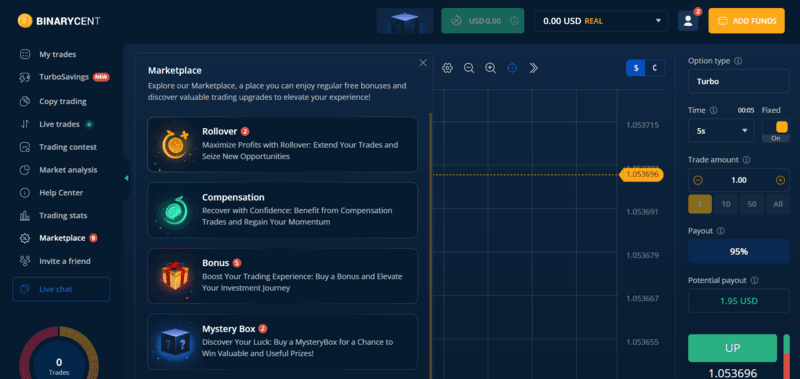This screenshot has width=800, height=379.
Task: Open Market analysis in sidebar
Action: point(67,170)
